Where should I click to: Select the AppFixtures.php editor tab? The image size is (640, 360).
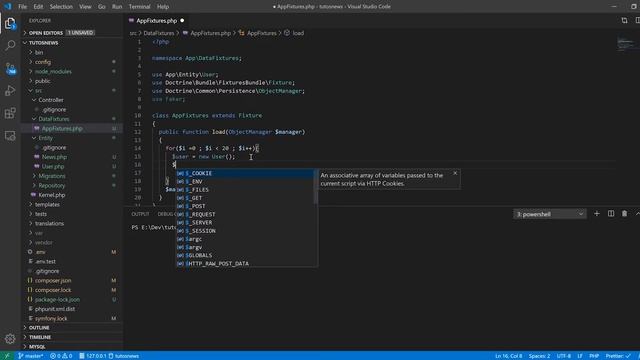coord(156,20)
